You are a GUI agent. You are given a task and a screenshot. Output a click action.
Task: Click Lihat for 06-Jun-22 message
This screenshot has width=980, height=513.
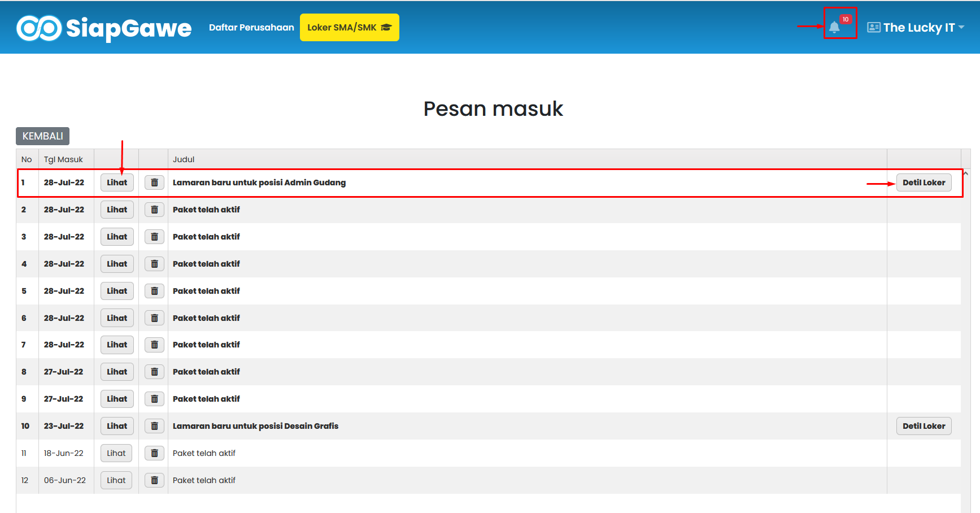pos(116,480)
